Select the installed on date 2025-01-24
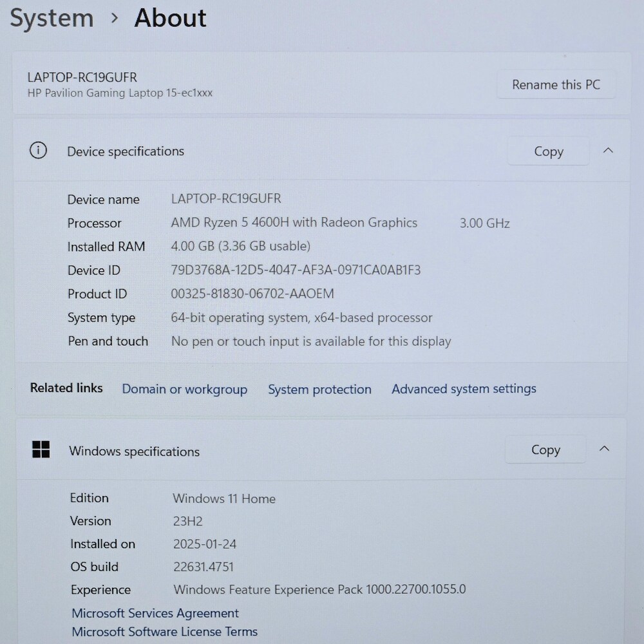The height and width of the screenshot is (644, 644). (x=205, y=544)
